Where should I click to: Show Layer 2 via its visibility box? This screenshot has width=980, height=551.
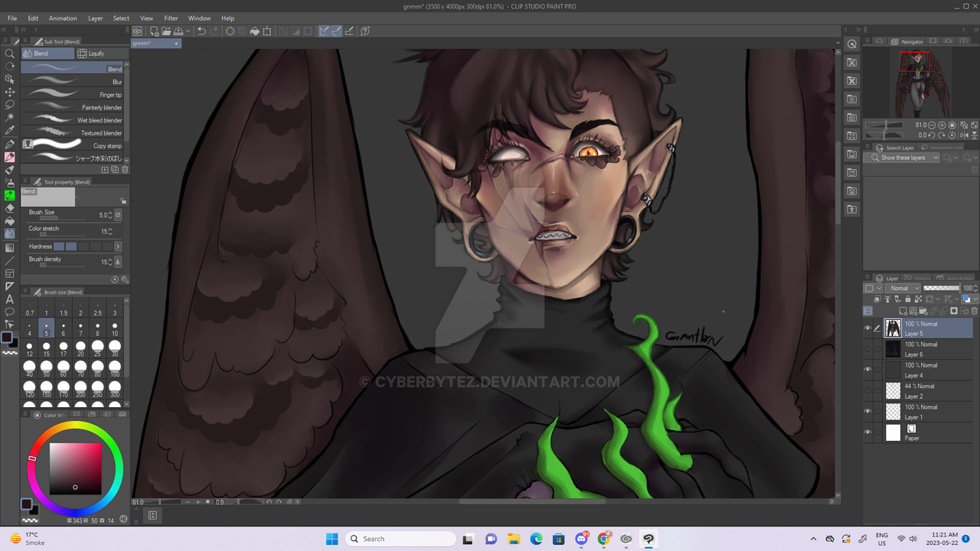pyautogui.click(x=867, y=390)
